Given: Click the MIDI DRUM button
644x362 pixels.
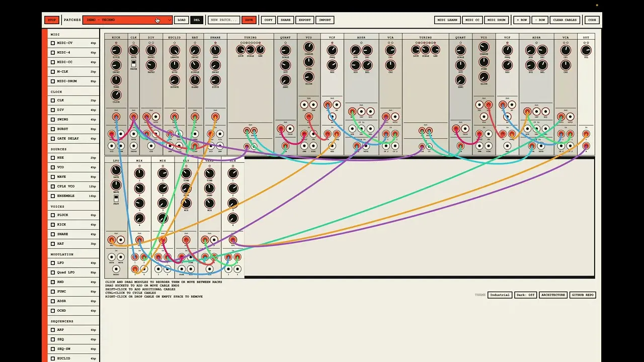Looking at the screenshot, I should pyautogui.click(x=497, y=20).
